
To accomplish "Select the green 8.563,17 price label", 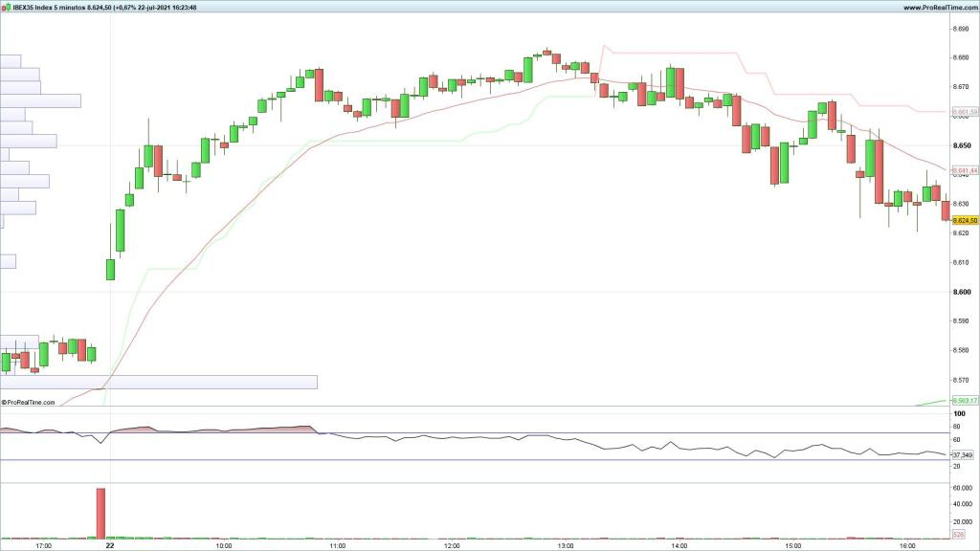I will (x=964, y=400).
